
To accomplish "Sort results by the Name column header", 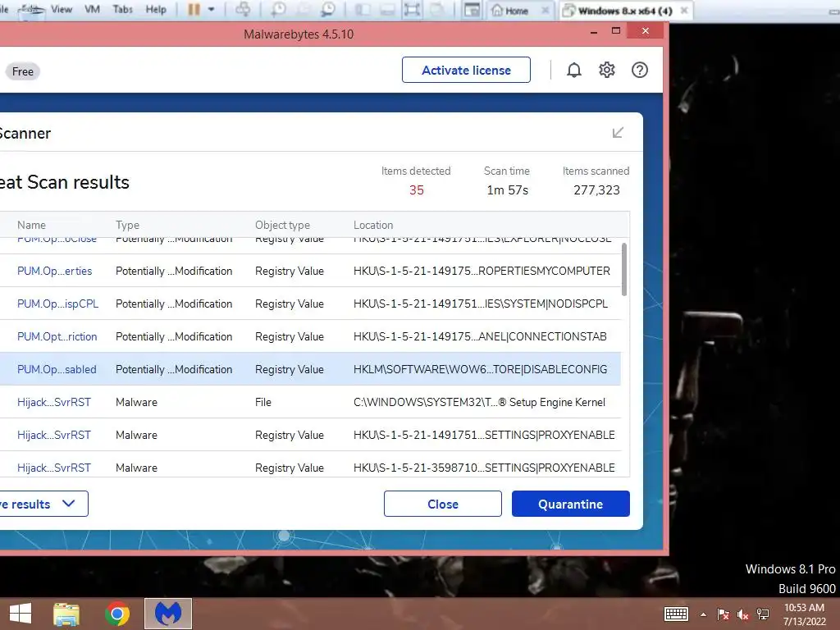I will [31, 225].
